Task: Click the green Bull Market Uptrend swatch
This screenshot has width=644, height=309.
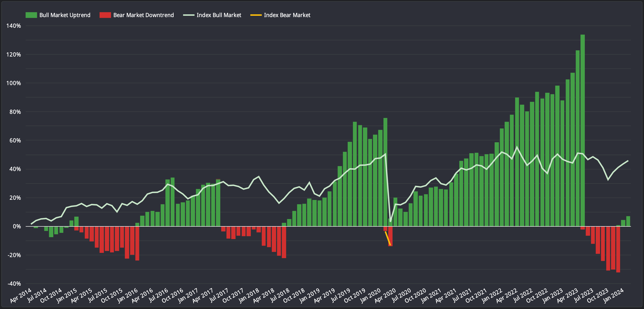Action: (x=31, y=15)
